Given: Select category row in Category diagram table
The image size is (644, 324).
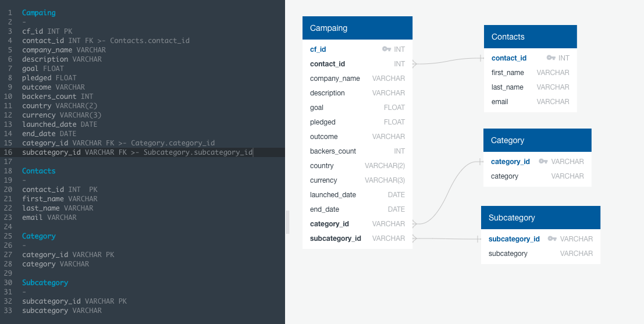Looking at the screenshot, I should point(537,176).
